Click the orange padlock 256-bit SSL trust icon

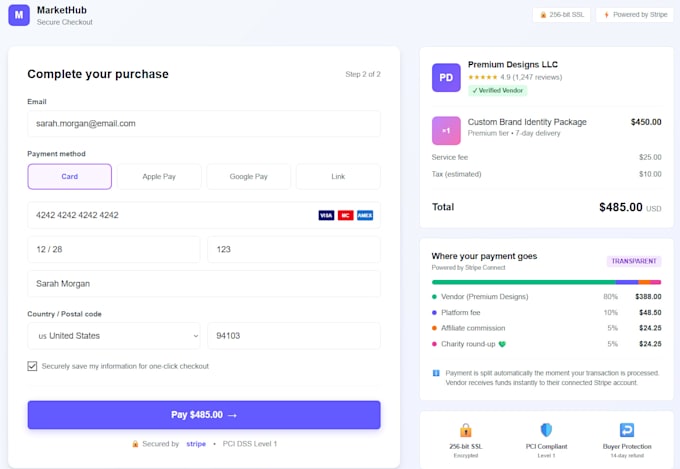point(465,430)
